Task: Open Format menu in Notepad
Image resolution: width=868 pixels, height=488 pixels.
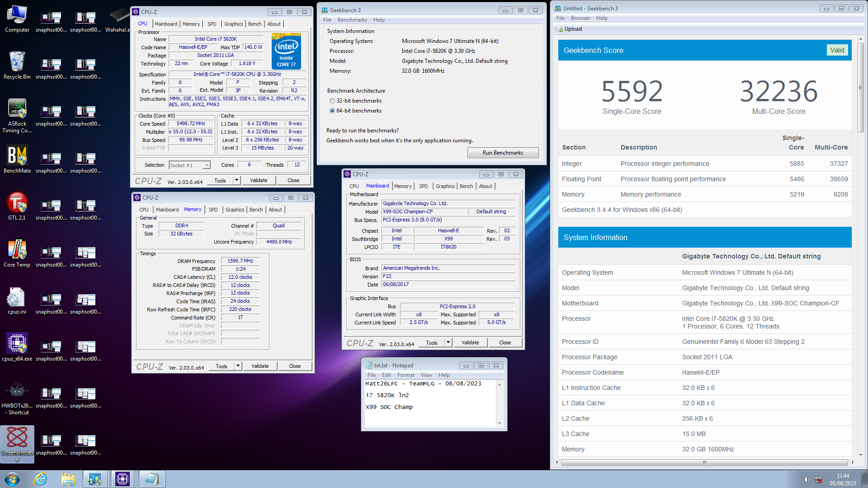Action: (406, 375)
